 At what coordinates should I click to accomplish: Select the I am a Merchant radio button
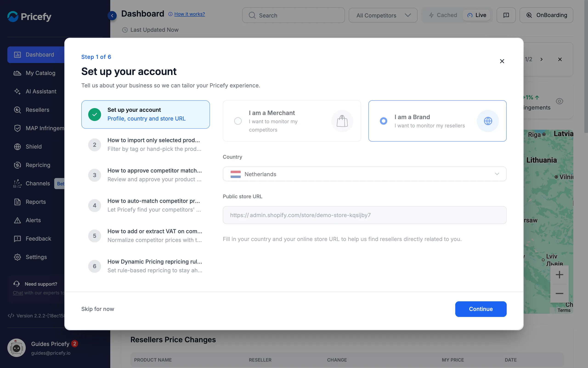point(238,121)
